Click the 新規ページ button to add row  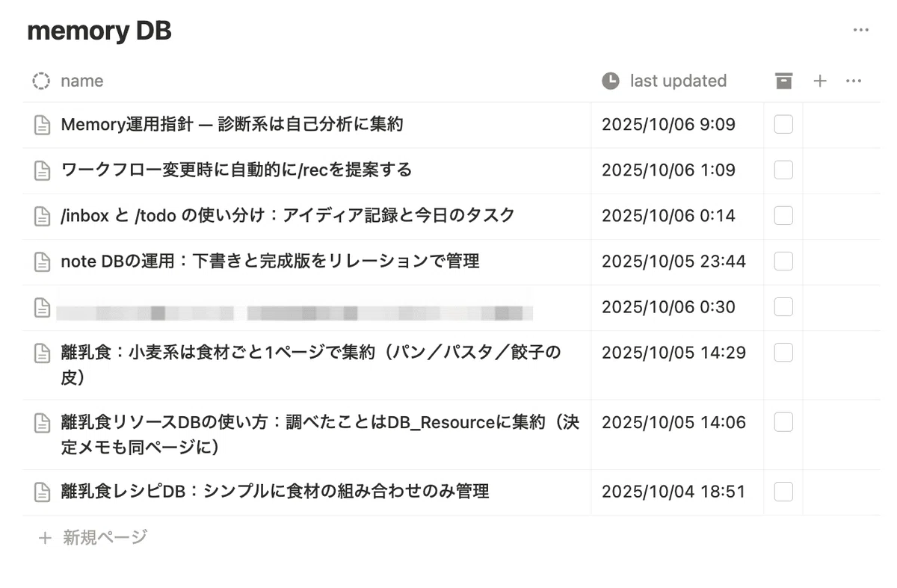point(93,537)
